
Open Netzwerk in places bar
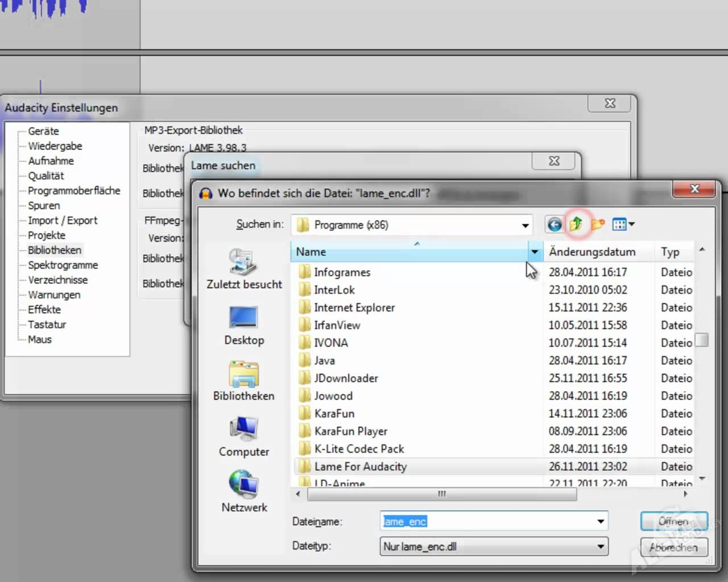point(244,492)
